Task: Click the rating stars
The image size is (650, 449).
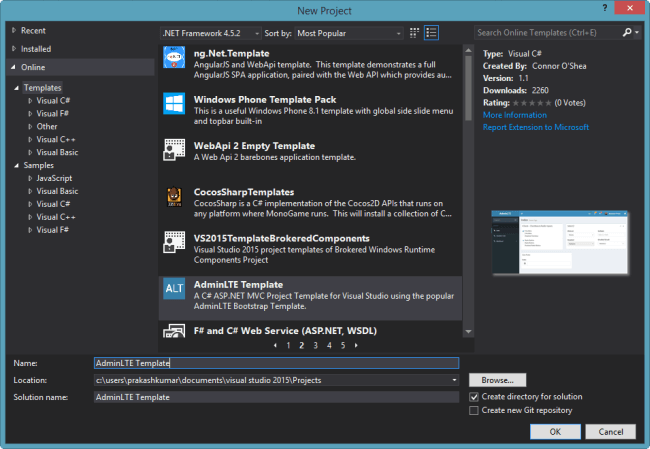Action: [x=532, y=103]
